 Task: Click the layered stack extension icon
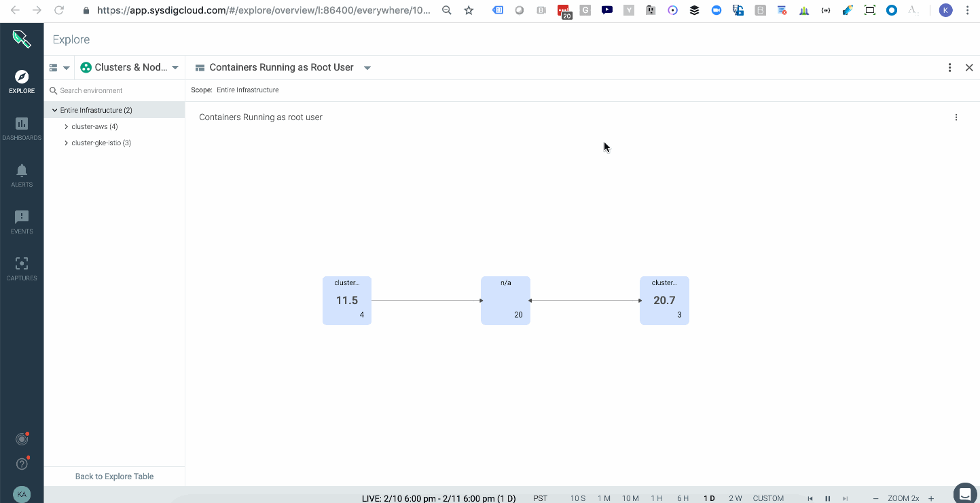(x=694, y=10)
